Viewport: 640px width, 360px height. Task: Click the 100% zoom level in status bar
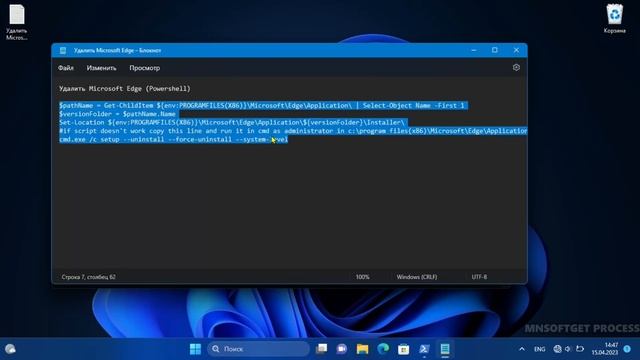pyautogui.click(x=362, y=277)
